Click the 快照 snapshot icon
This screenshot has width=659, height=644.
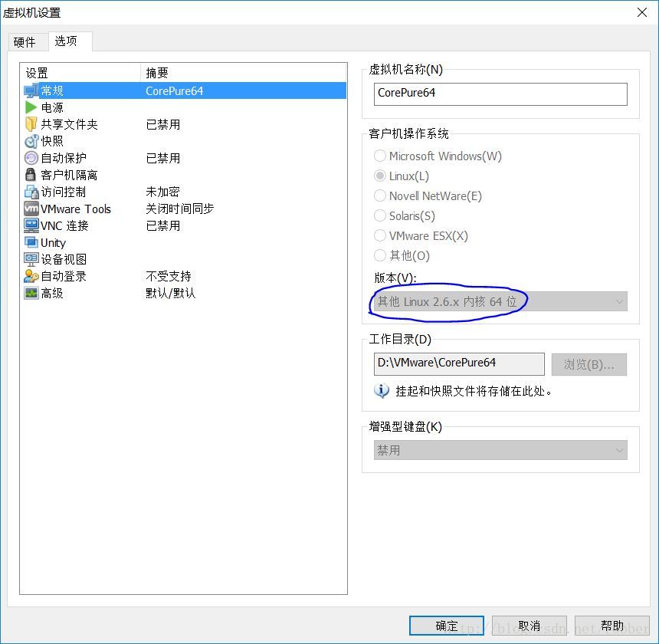coord(31,141)
